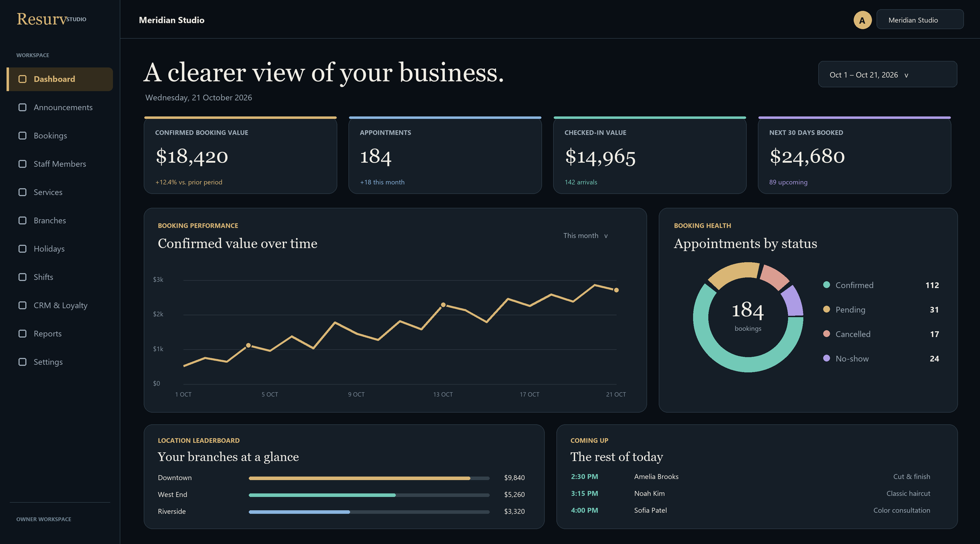Click the Downtown branch progress bar
This screenshot has width=980, height=544.
tap(369, 478)
